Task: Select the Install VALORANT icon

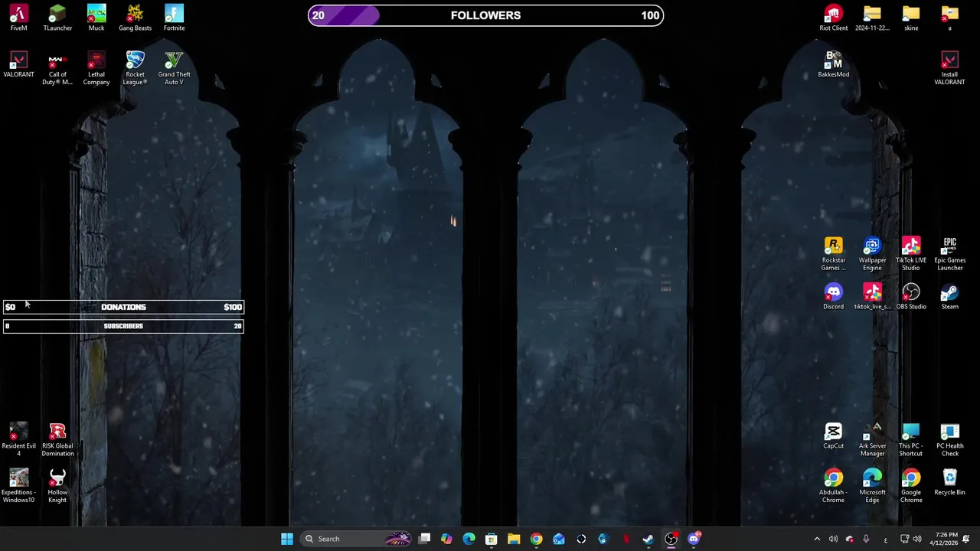Action: coord(949,69)
